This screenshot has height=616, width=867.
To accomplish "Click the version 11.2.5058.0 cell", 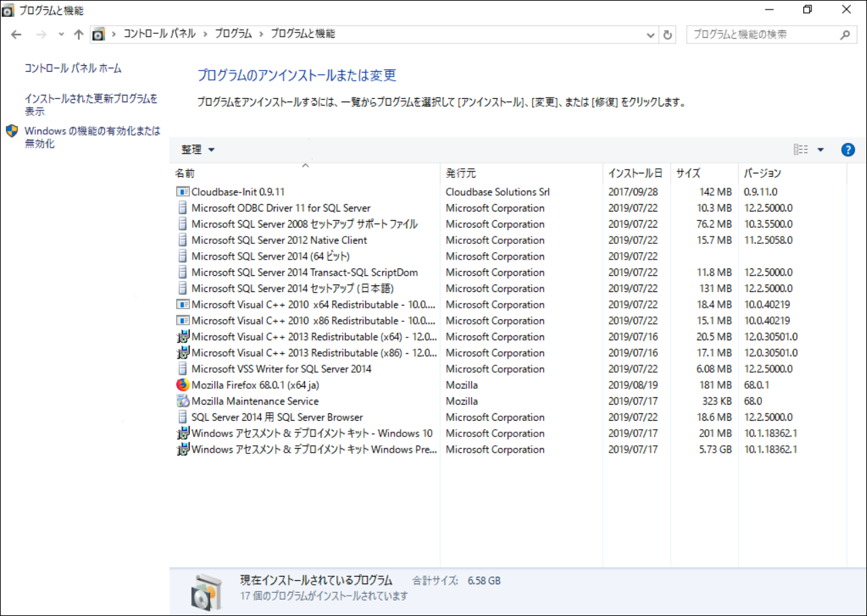I will tap(768, 240).
